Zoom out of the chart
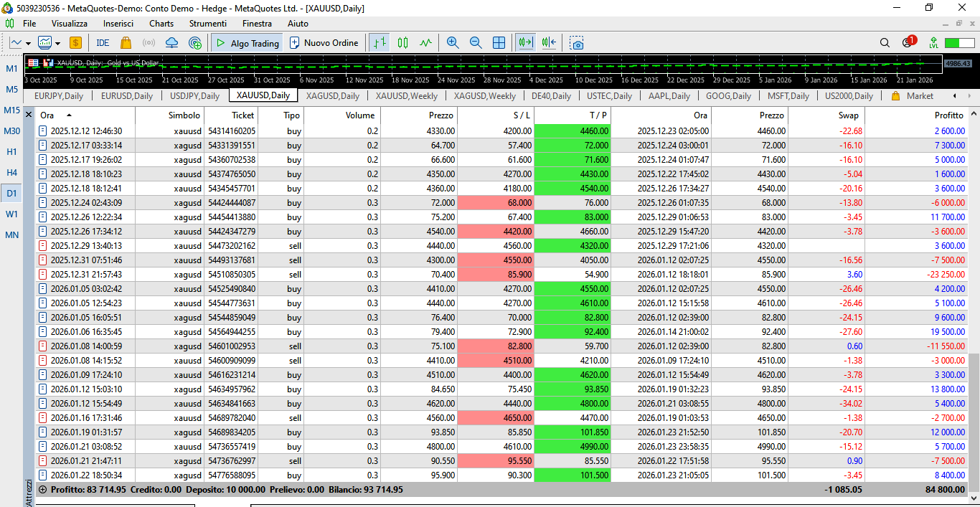980x507 pixels. [476, 43]
